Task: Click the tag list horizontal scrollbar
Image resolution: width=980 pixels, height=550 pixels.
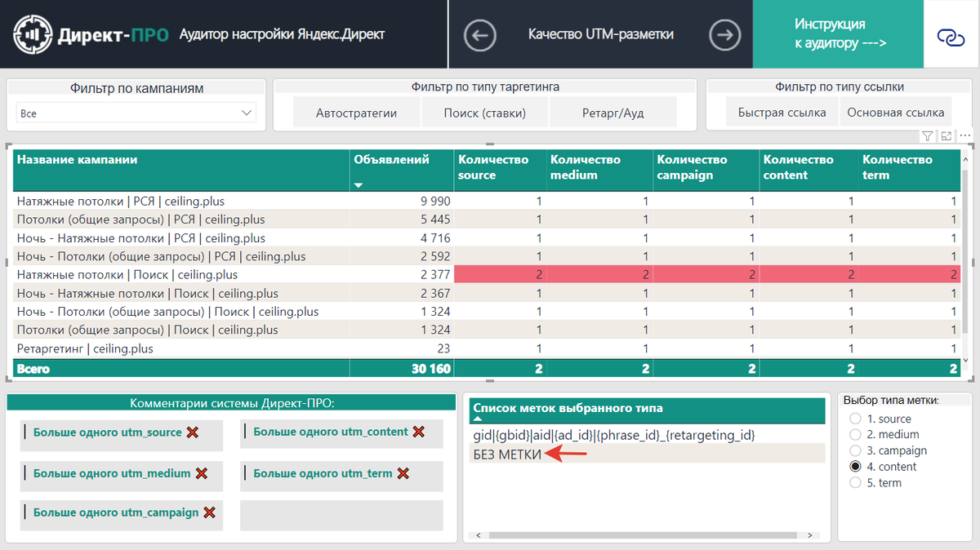Action: (641, 535)
